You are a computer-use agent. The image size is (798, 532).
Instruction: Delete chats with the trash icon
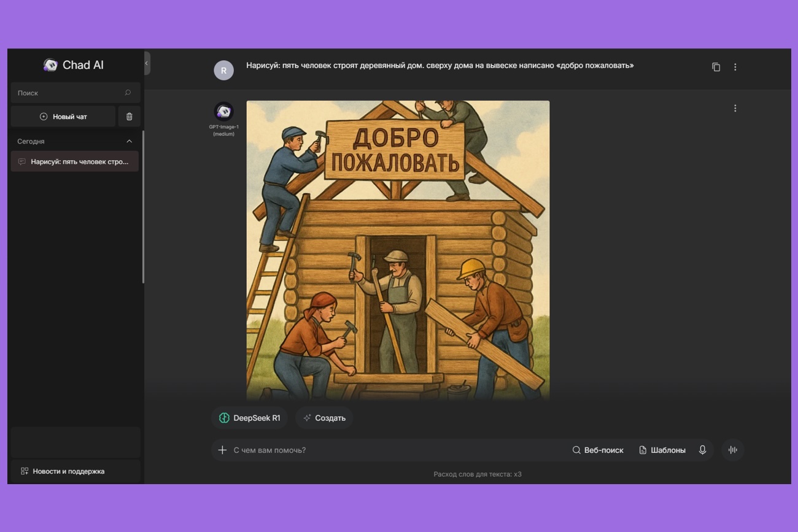coord(129,117)
